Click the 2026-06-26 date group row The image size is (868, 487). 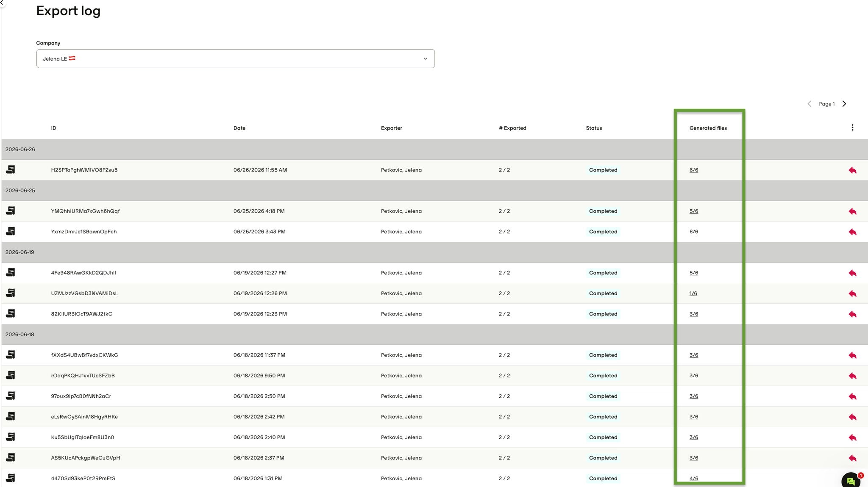click(x=434, y=149)
